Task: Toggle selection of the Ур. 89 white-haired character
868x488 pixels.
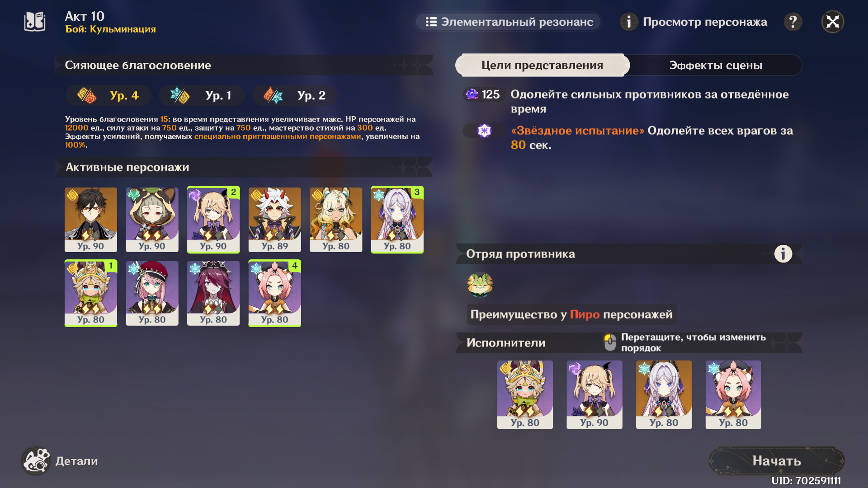Action: pos(274,220)
